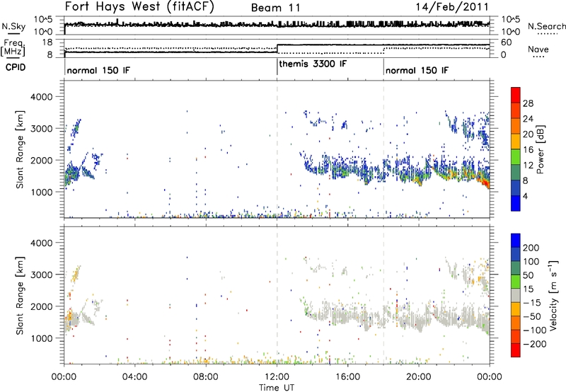Click the "Fort Hays West (fitACF)" title
Screen dimensions: 566x392
(x=139, y=6)
